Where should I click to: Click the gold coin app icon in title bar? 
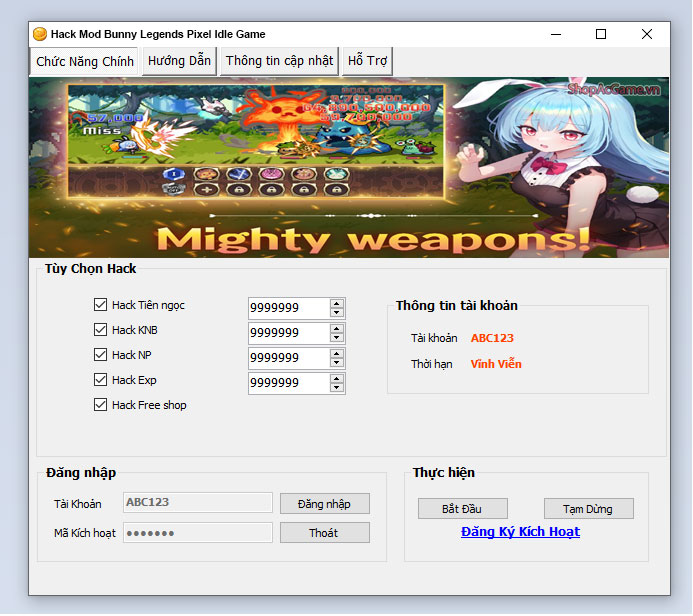tap(40, 34)
